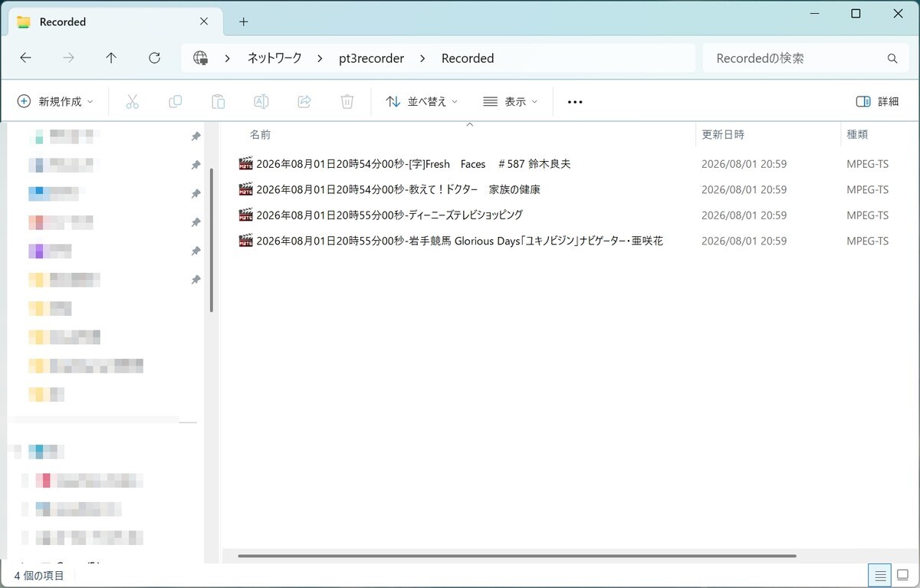This screenshot has width=920, height=588.
Task: Click the Paste clipboard icon
Action: point(218,101)
